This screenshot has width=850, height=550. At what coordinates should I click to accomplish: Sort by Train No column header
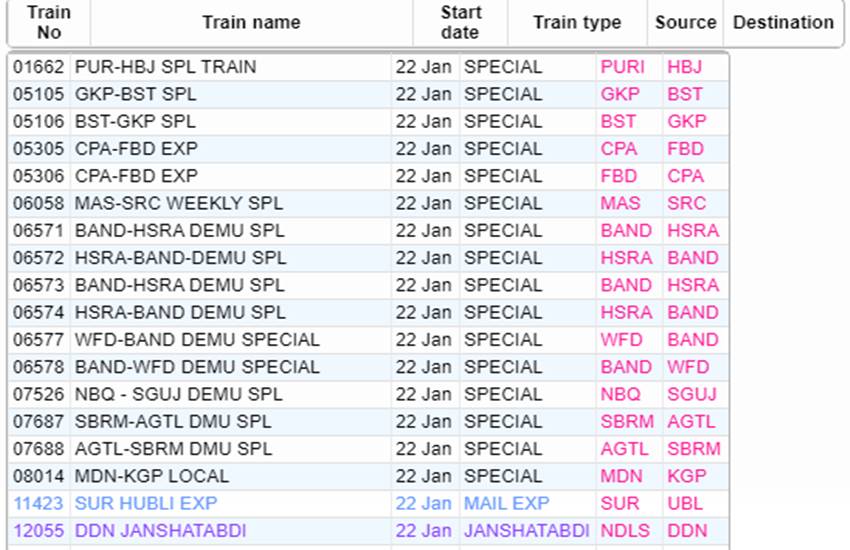[49, 22]
